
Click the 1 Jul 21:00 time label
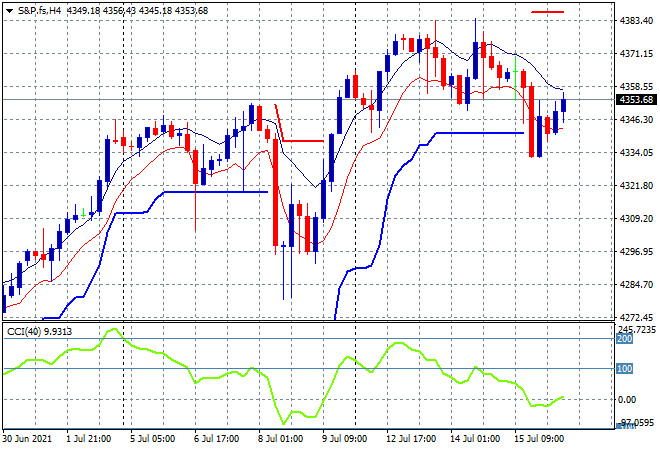click(88, 439)
